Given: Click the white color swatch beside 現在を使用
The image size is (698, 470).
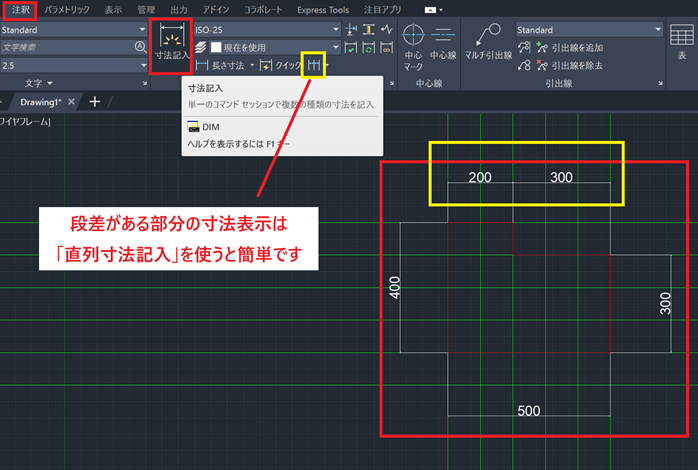Looking at the screenshot, I should coord(216,47).
